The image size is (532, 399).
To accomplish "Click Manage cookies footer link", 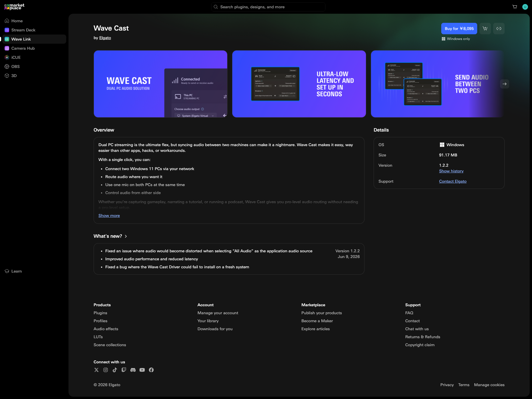I will tap(489, 385).
